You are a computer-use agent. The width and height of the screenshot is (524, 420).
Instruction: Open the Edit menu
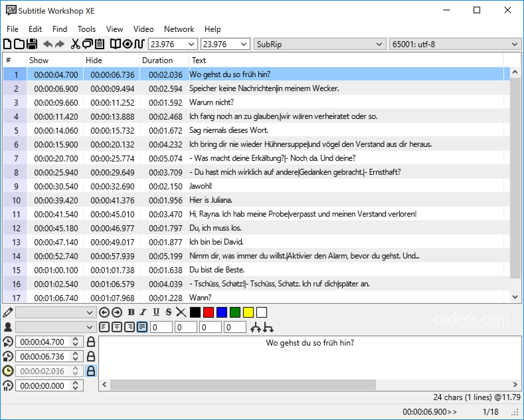pyautogui.click(x=35, y=29)
